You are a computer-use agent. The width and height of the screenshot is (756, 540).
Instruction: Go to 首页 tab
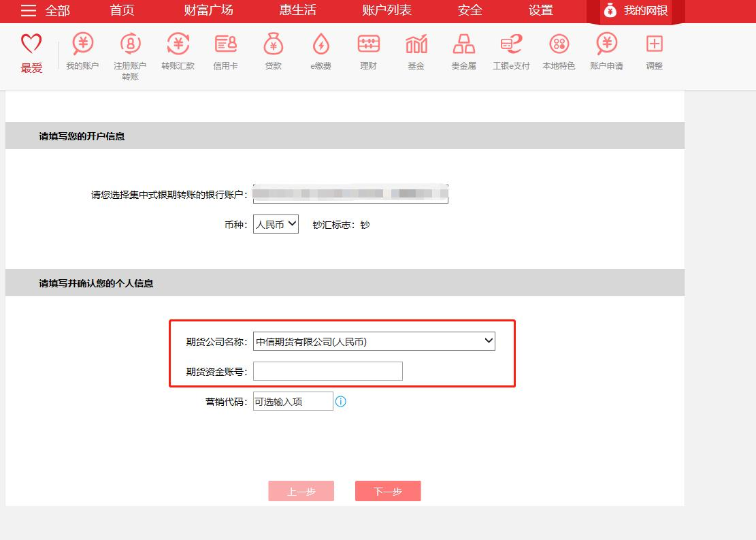(122, 10)
